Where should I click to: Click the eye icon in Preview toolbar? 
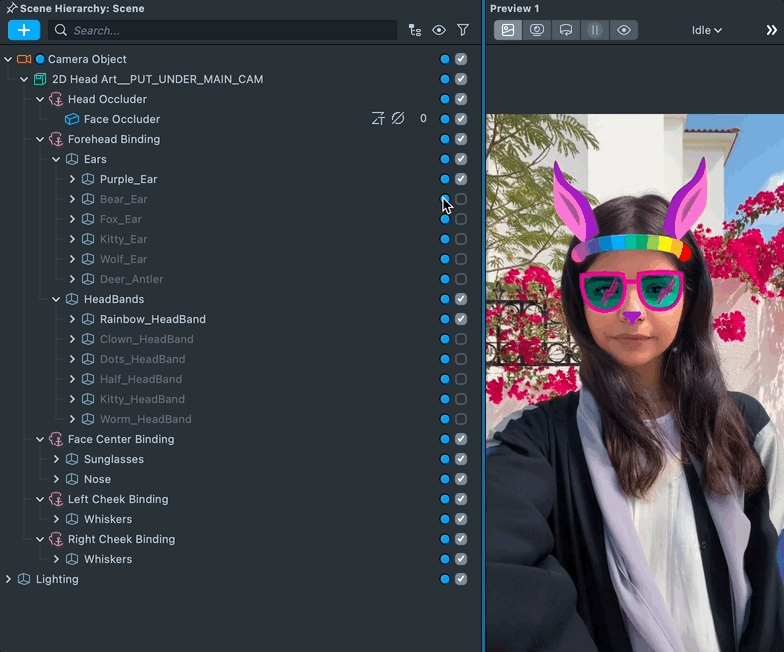click(x=624, y=30)
